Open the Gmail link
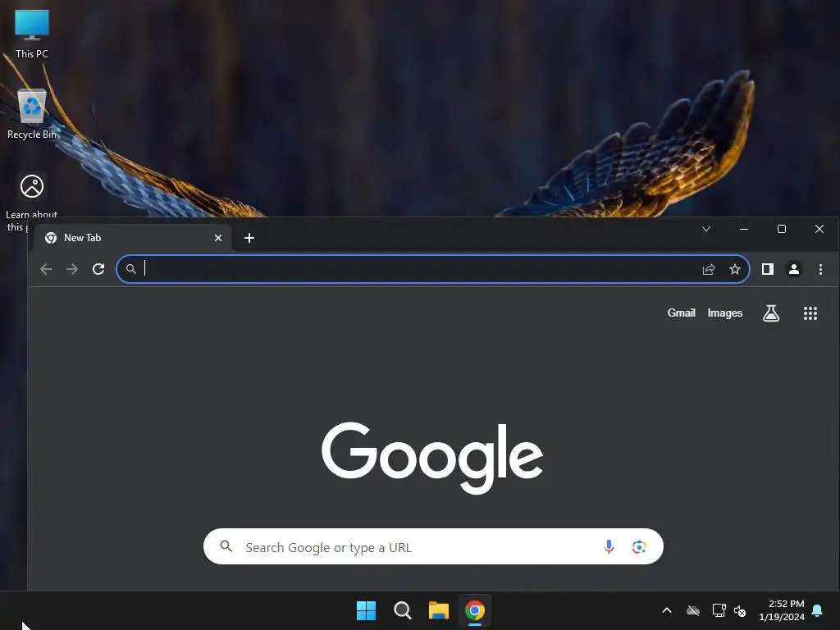Viewport: 840px width, 630px height. coord(681,313)
